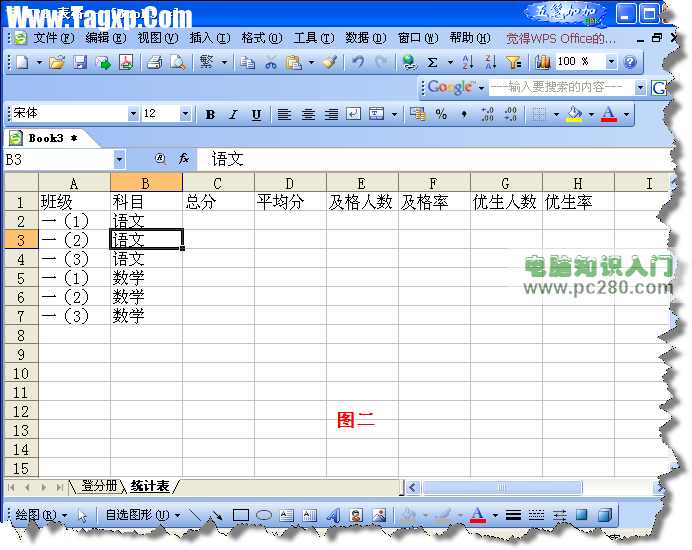
Task: Expand the Name Box dropdown
Action: 119,159
